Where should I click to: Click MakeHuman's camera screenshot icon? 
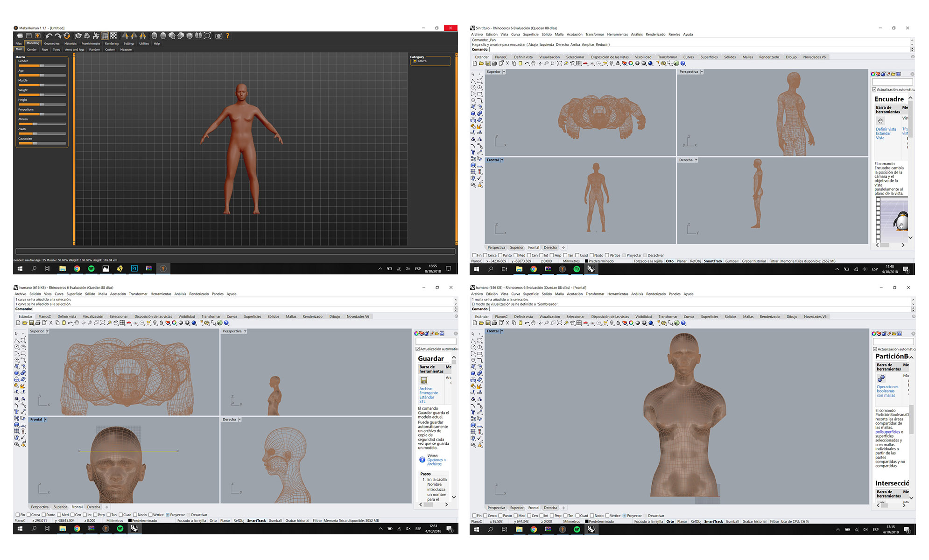pyautogui.click(x=218, y=36)
